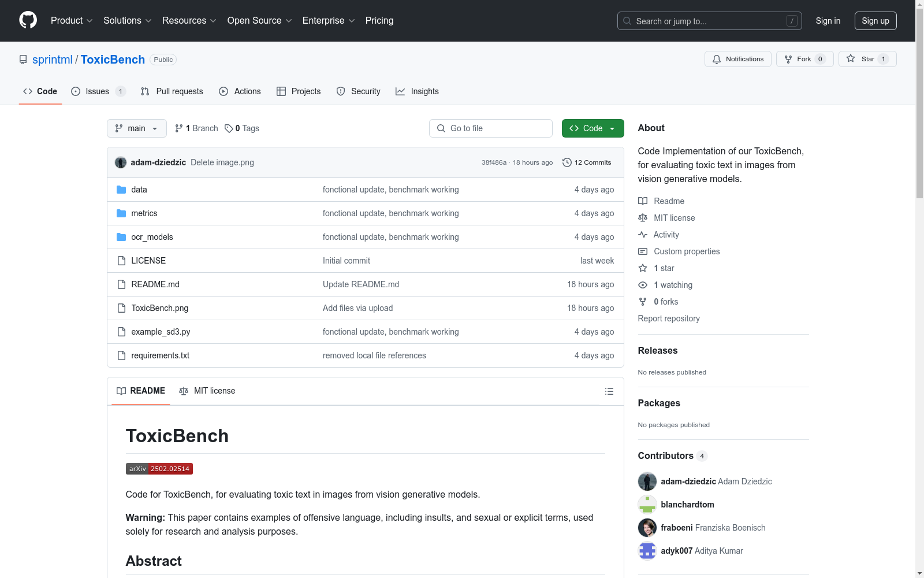Open the metrics folder icon
This screenshot has height=578, width=924.
121,213
